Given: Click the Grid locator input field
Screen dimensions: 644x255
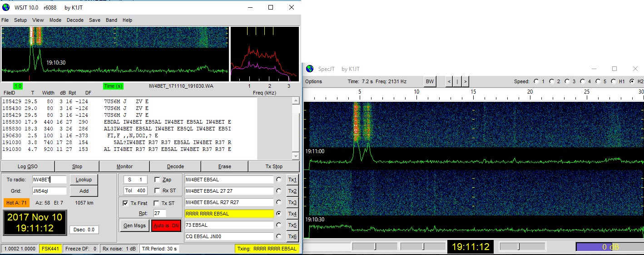Looking at the screenshot, I should [x=49, y=191].
